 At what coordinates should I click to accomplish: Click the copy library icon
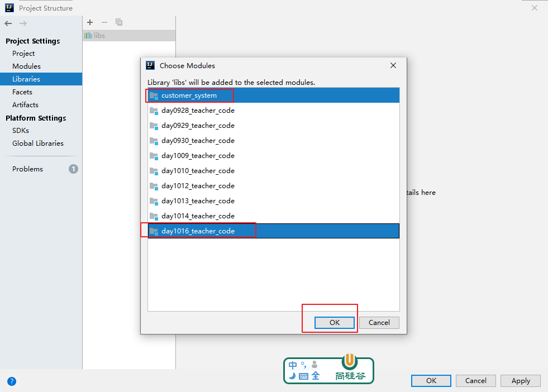[119, 22]
